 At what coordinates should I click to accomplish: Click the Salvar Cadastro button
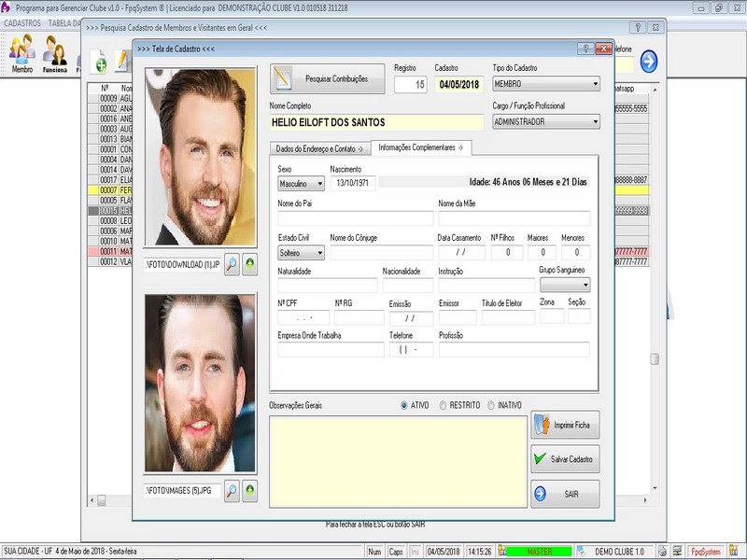click(x=565, y=459)
